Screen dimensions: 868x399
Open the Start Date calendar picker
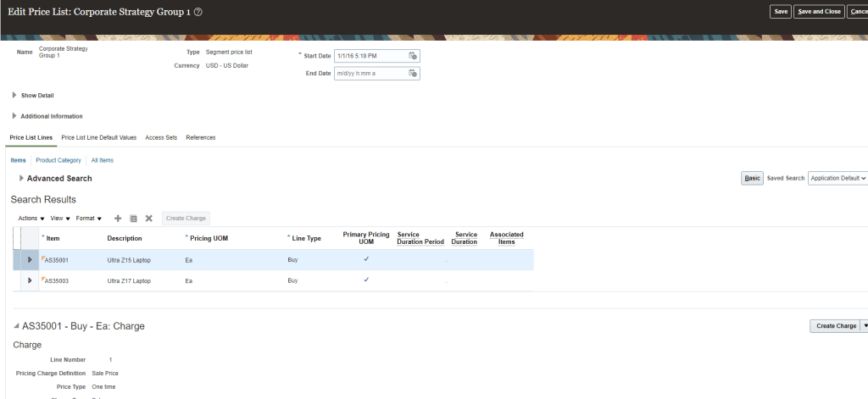413,56
